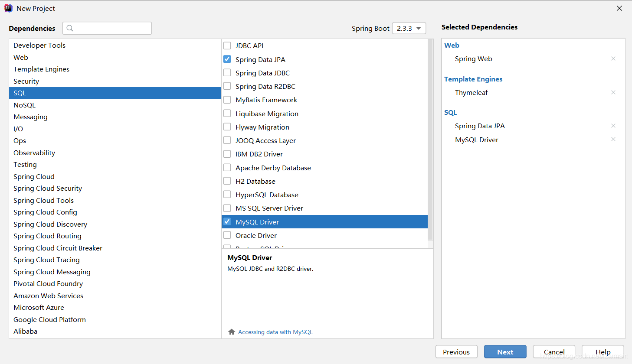
Task: Tick Liquibase Migration checkbox
Action: point(227,113)
